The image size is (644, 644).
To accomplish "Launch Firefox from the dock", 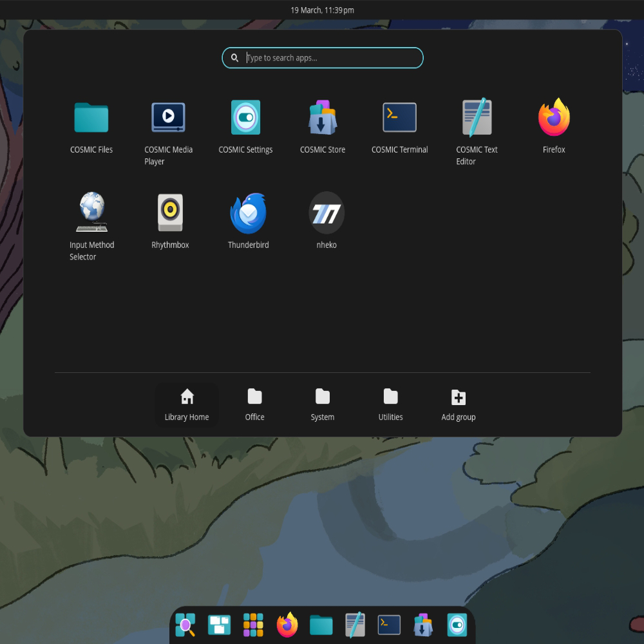I will pyautogui.click(x=287, y=625).
